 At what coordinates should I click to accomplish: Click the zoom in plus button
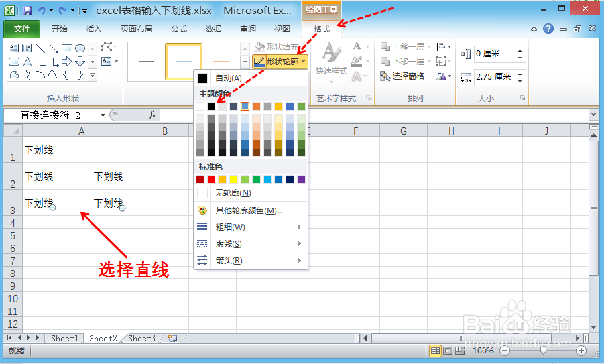[581, 351]
